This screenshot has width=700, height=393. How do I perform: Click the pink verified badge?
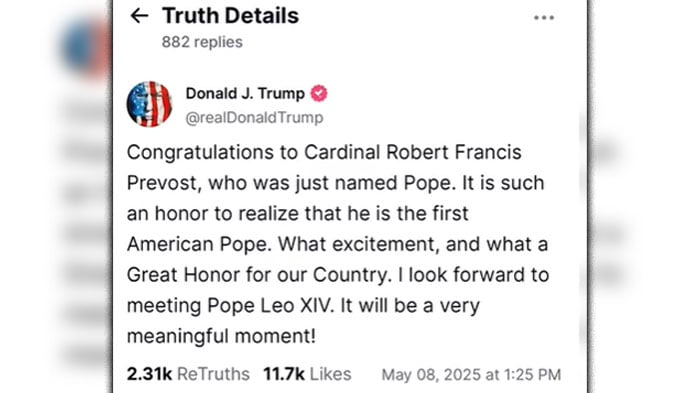click(319, 93)
